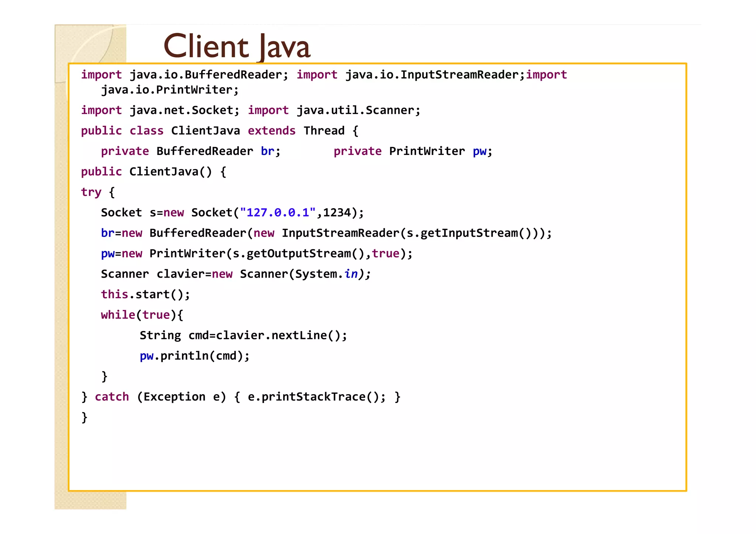Click the italic text "in" after System.

coord(351,274)
